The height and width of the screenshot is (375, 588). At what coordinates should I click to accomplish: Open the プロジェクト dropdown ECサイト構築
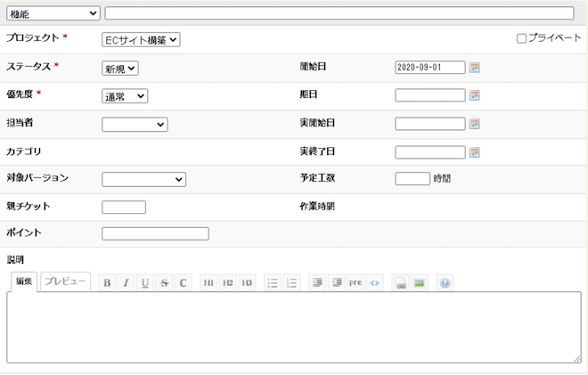pyautogui.click(x=141, y=40)
